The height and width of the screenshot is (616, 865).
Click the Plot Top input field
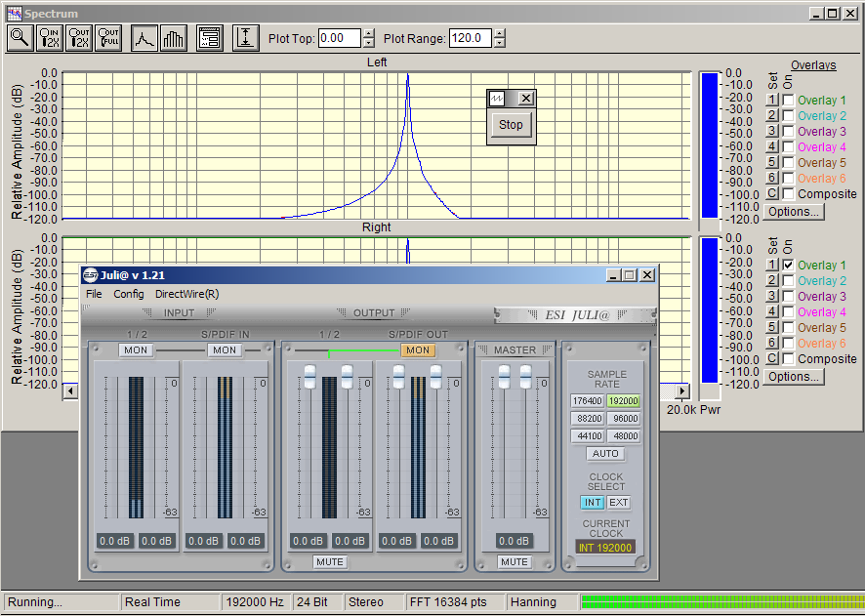[x=338, y=38]
